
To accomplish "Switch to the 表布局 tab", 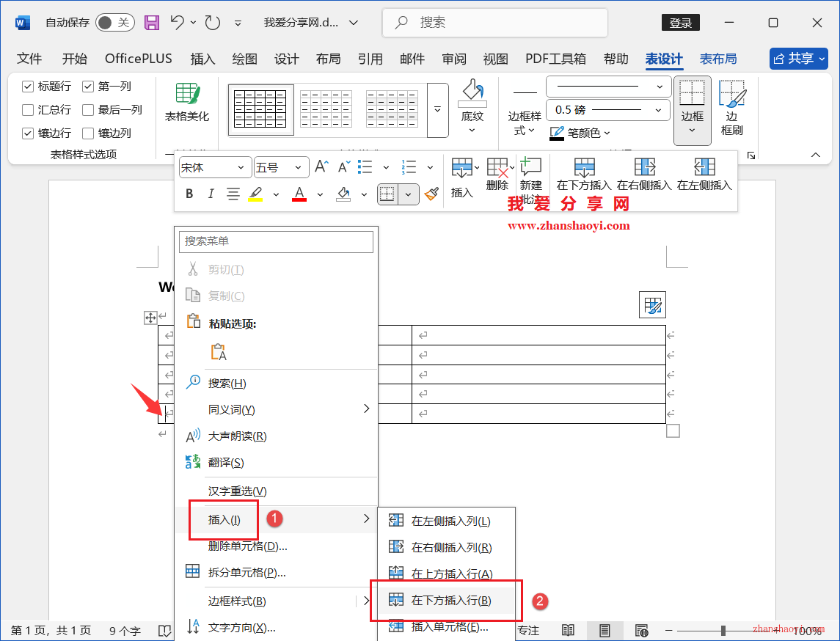I will click(x=718, y=59).
